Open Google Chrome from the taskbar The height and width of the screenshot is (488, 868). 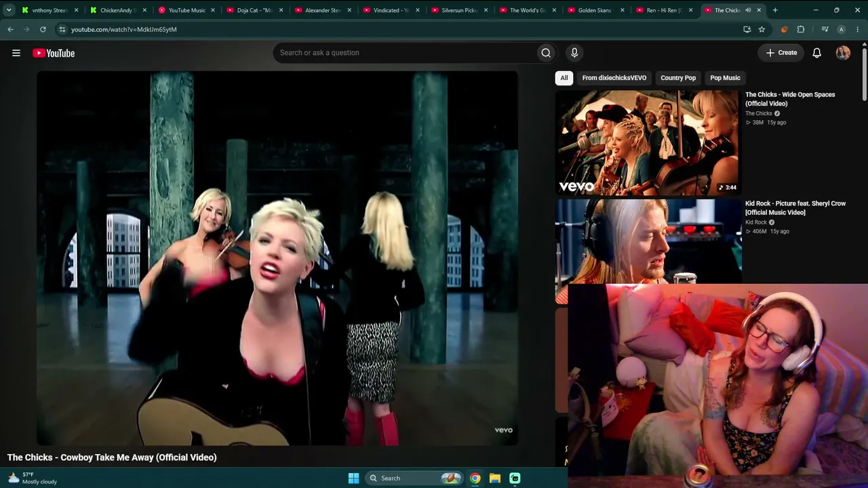[475, 478]
